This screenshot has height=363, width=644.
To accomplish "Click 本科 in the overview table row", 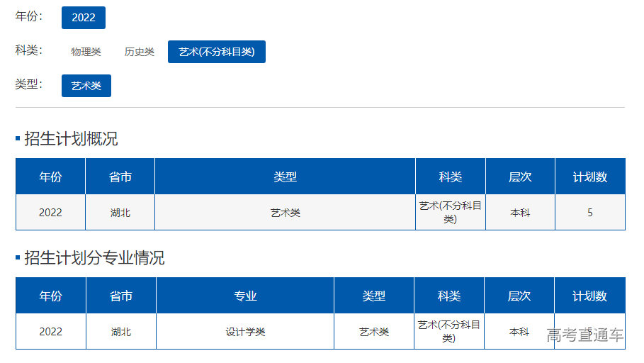I will click(520, 213).
